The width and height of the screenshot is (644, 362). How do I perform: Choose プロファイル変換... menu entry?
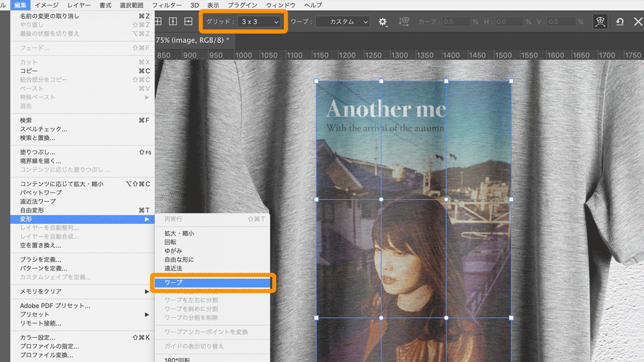tap(83, 355)
